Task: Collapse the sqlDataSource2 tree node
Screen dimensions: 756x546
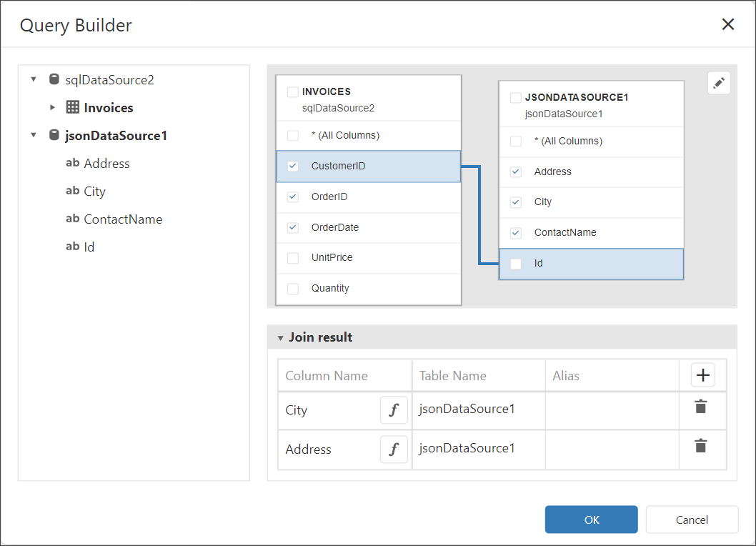Action: pyautogui.click(x=34, y=79)
